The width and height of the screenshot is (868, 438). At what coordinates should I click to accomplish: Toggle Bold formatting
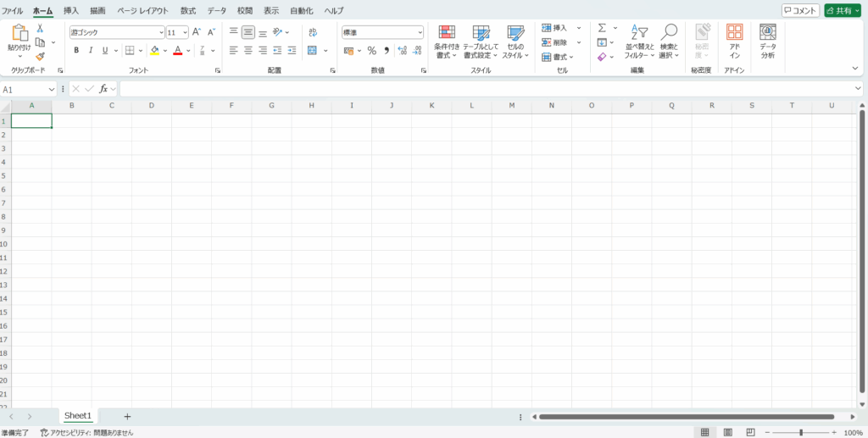(76, 50)
